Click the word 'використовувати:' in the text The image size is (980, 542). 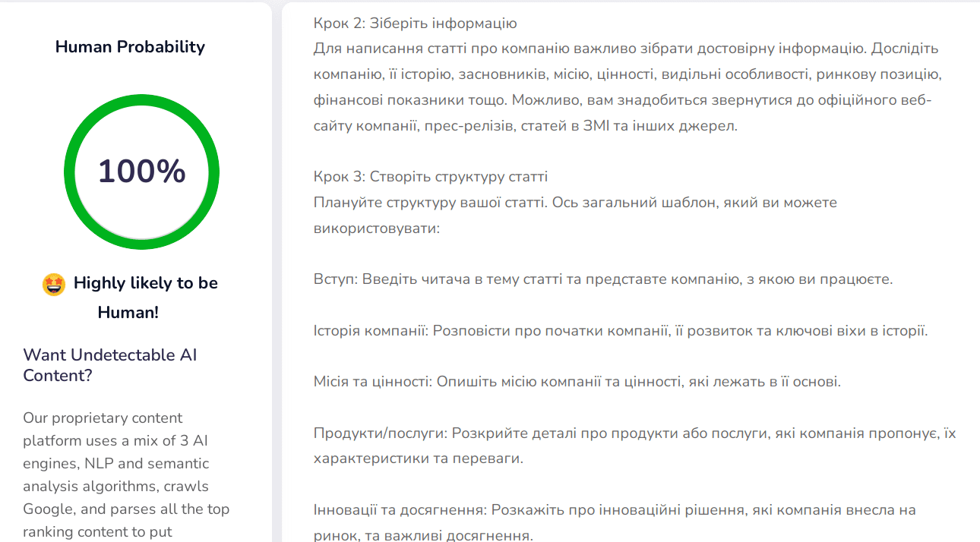pos(376,228)
